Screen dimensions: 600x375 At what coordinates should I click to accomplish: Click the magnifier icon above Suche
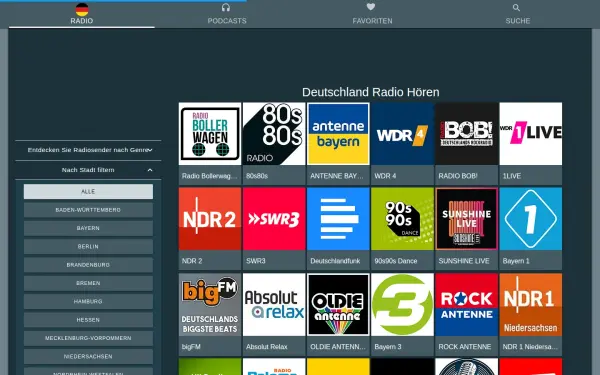(x=516, y=7)
